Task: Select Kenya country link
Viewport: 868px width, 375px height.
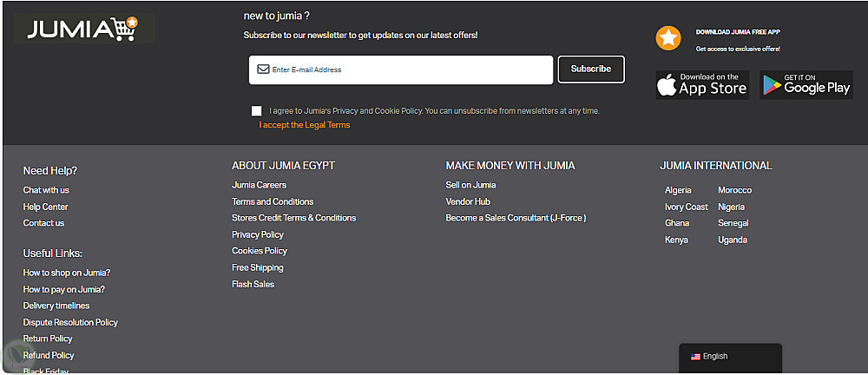Action: (676, 240)
